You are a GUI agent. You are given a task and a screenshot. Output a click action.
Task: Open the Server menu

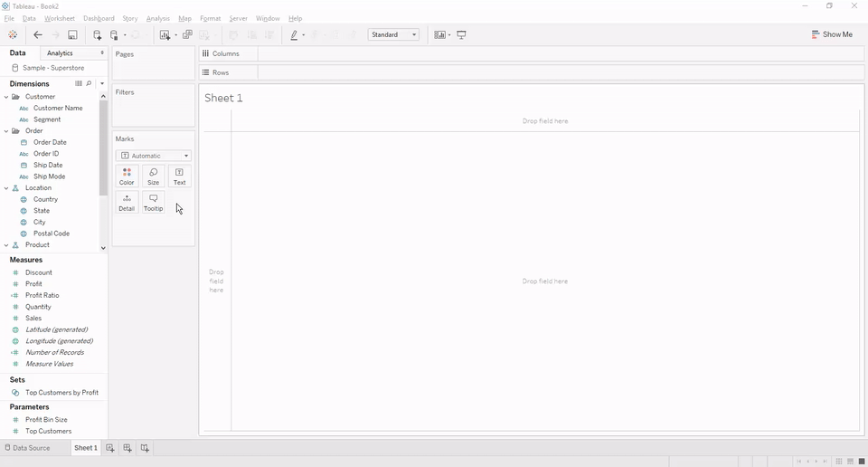click(x=238, y=18)
